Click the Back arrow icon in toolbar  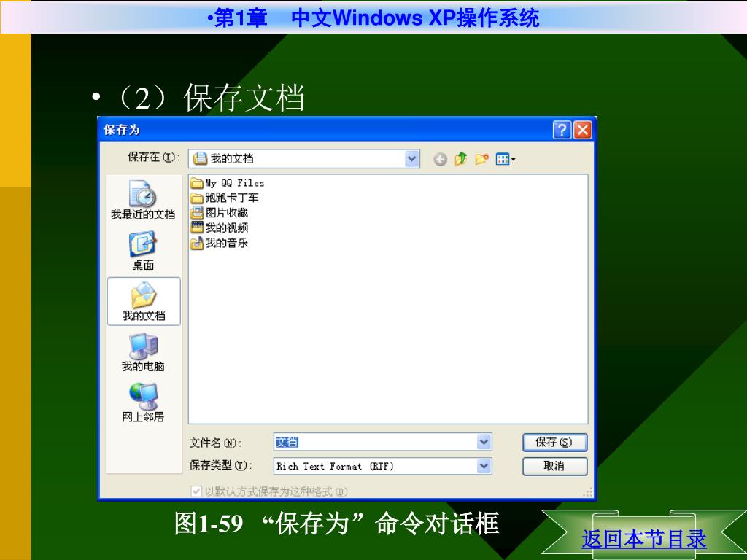[440, 159]
